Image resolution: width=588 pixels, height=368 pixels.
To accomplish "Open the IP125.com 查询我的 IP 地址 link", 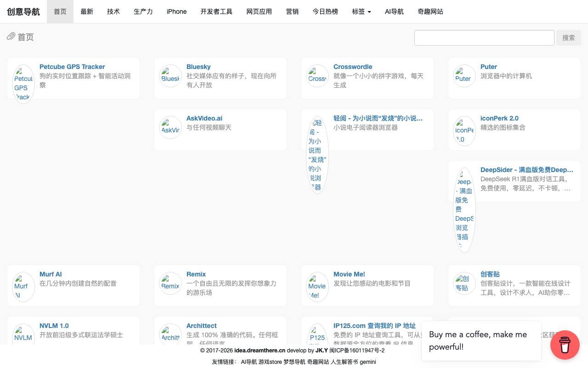I will 374,326.
